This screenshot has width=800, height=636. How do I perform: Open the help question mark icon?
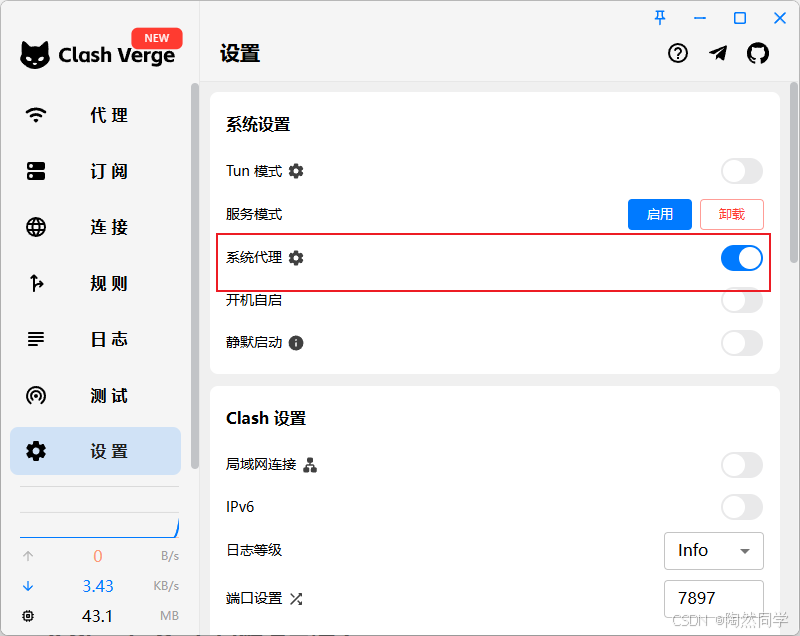click(678, 53)
